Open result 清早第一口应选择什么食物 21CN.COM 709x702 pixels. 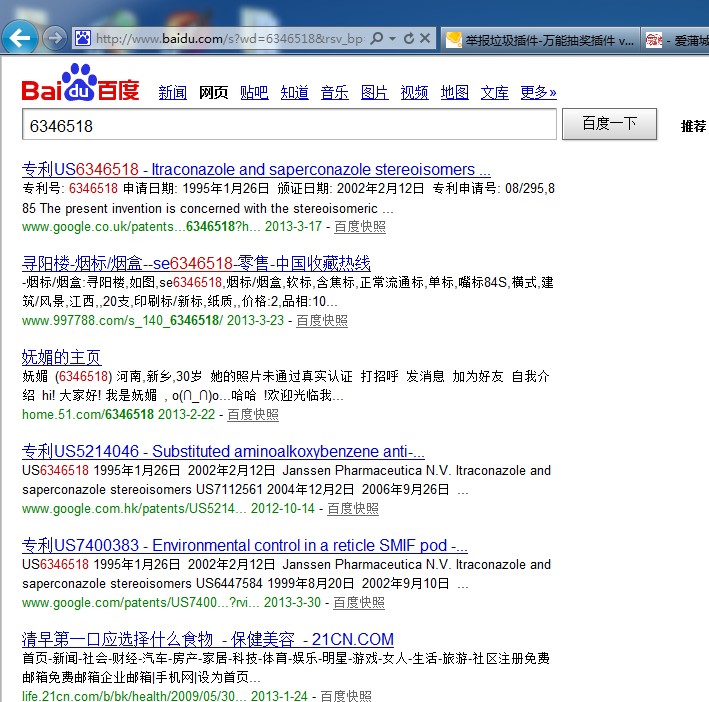pyautogui.click(x=208, y=640)
